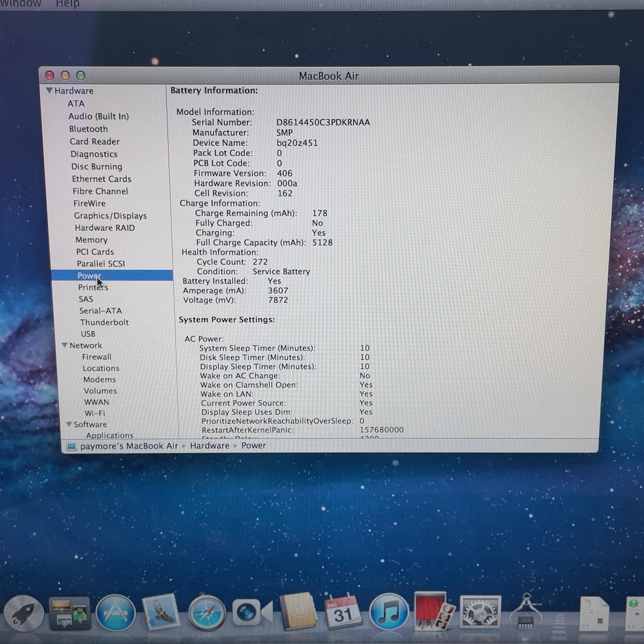
Task: Click the voltage value 7872
Action: (x=278, y=300)
